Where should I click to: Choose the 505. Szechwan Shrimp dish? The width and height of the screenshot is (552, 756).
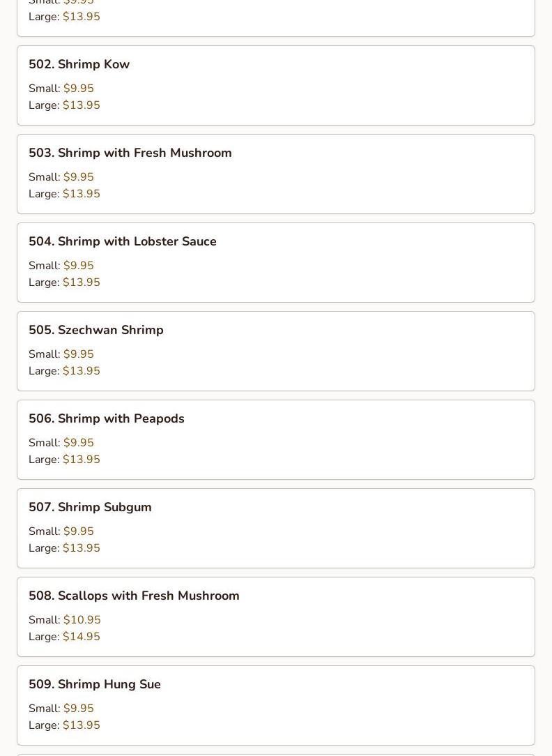[x=95, y=330]
